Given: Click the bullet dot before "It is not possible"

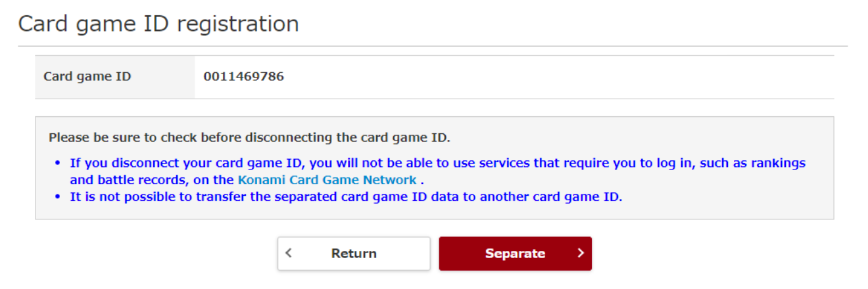Looking at the screenshot, I should 58,197.
